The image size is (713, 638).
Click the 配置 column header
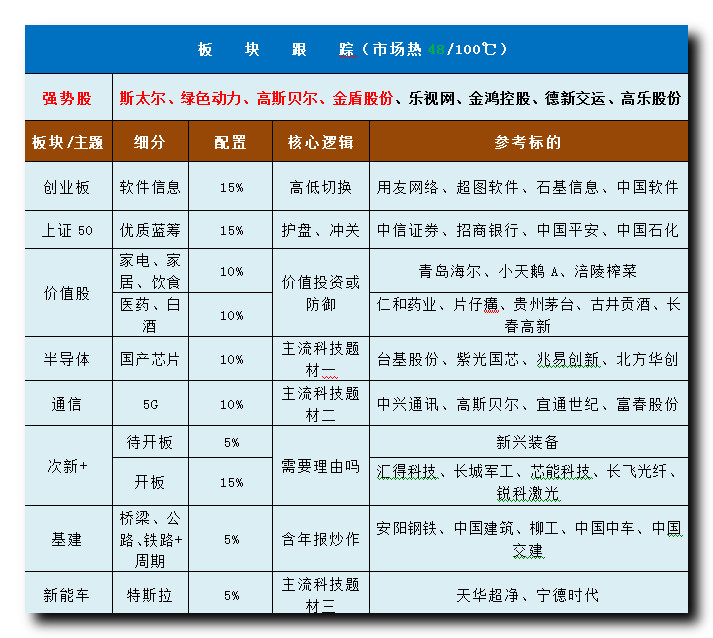click(x=230, y=142)
